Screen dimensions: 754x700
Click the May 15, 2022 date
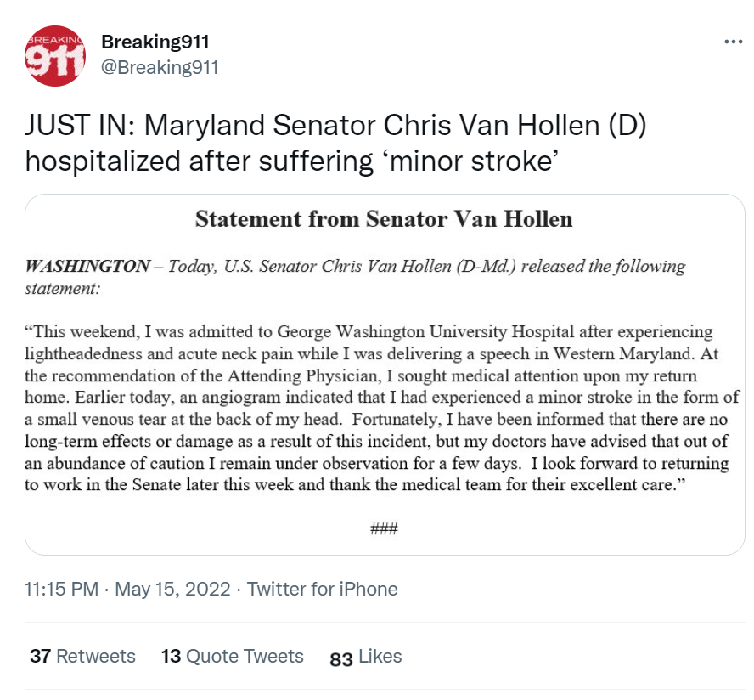coord(172,589)
